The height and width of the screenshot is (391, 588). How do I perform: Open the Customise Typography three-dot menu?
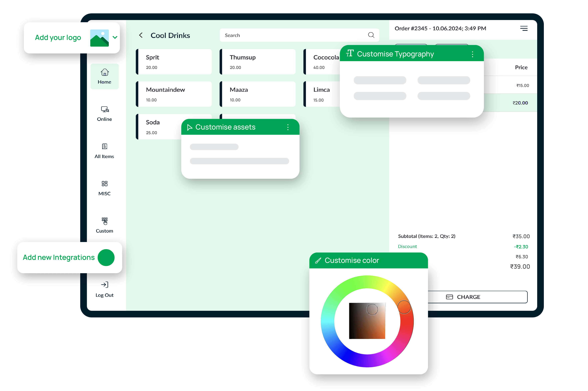(472, 54)
